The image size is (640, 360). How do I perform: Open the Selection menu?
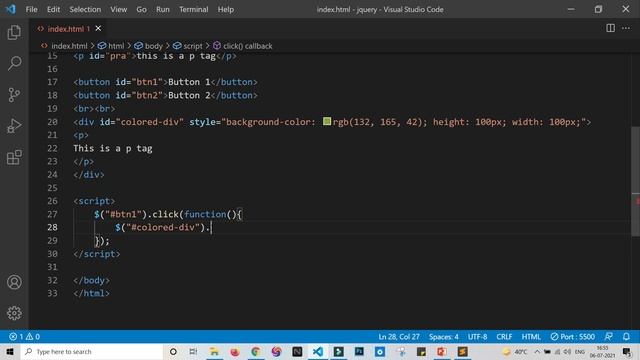[85, 9]
